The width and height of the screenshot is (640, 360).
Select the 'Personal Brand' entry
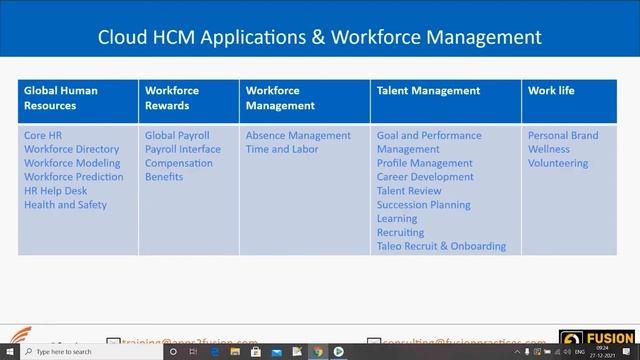(x=563, y=136)
